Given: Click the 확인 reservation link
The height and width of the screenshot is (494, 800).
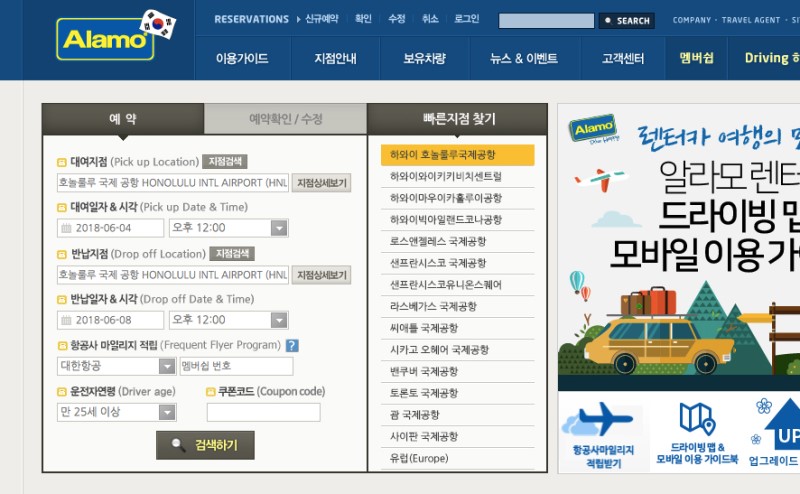Looking at the screenshot, I should pos(363,19).
